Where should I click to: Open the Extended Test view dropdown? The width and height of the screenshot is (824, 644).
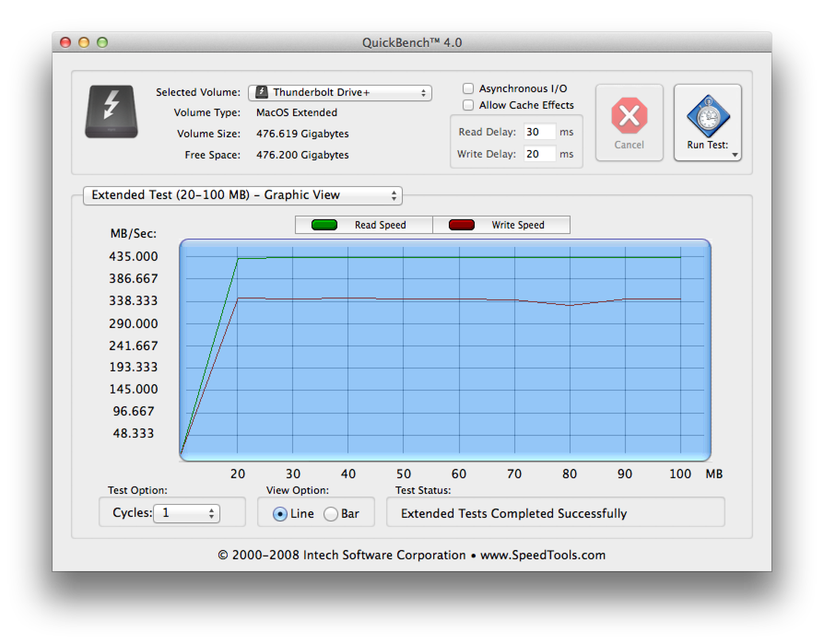[x=243, y=195]
